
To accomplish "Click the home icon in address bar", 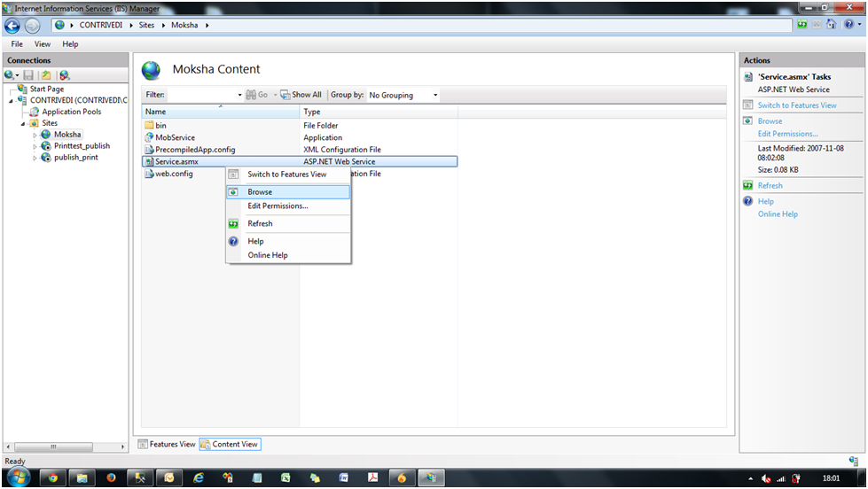I will click(x=831, y=24).
